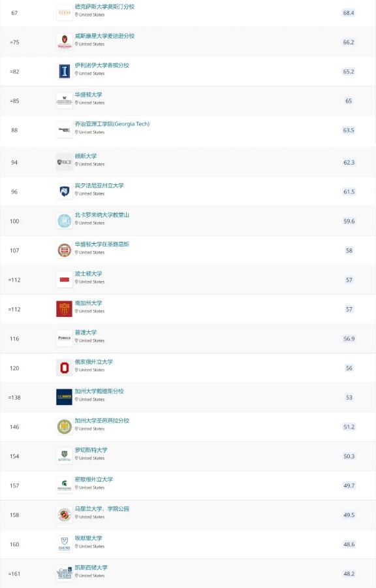The image size is (376, 588).
Task: Click the UC Davis logo
Action: pos(64,397)
